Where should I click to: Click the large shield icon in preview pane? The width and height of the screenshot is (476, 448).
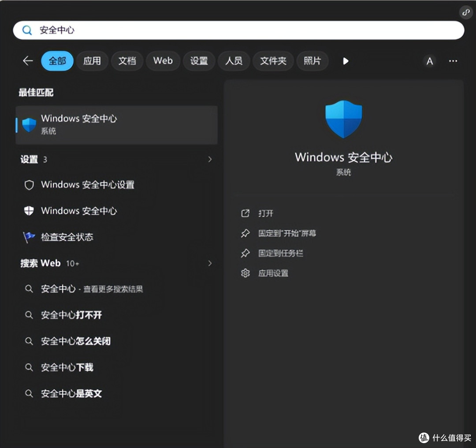point(344,119)
